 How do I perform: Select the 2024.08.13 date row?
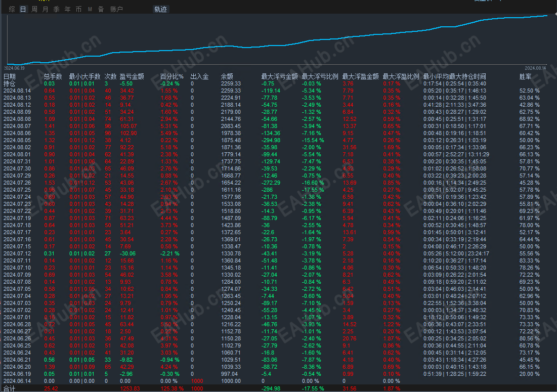pyautogui.click(x=17, y=98)
